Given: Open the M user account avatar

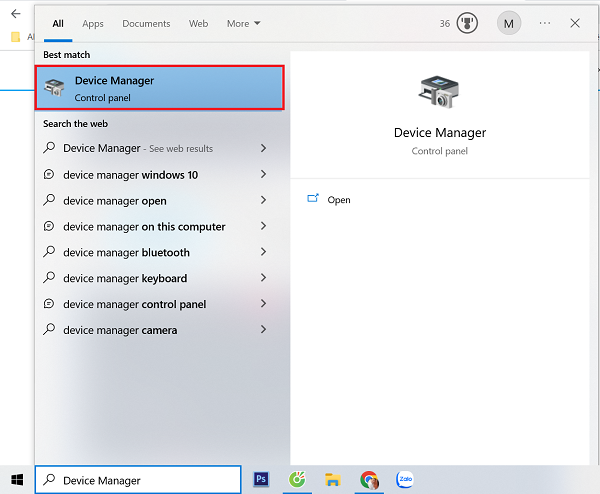Looking at the screenshot, I should tap(509, 23).
